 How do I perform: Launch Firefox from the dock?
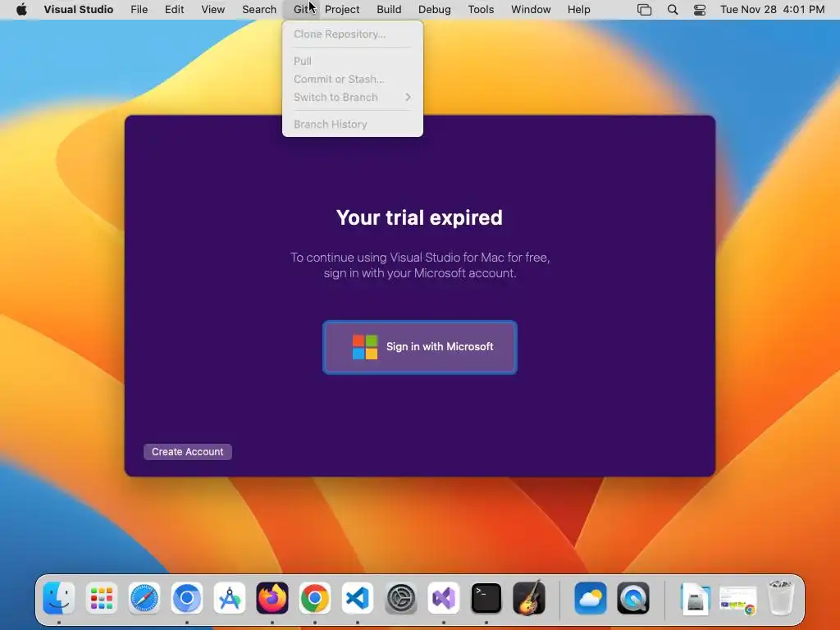[272, 598]
